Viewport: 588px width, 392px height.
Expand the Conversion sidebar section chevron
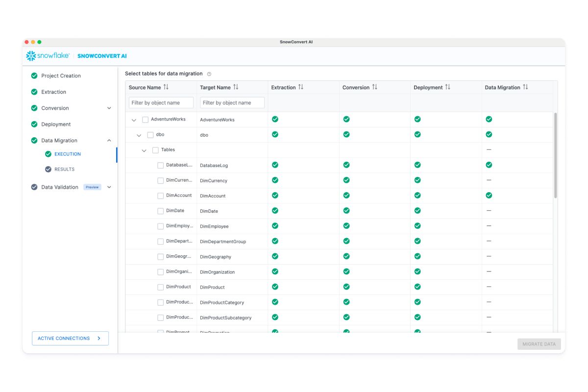(x=109, y=108)
